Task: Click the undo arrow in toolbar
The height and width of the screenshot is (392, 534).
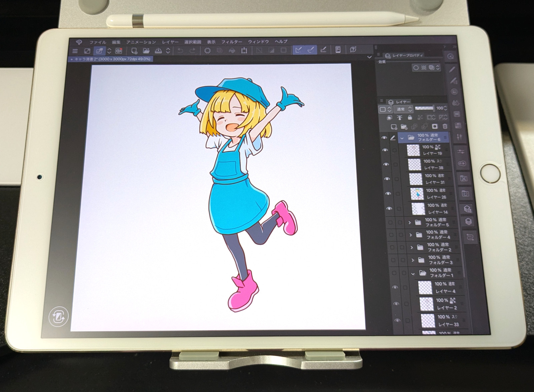Action: pos(180,51)
